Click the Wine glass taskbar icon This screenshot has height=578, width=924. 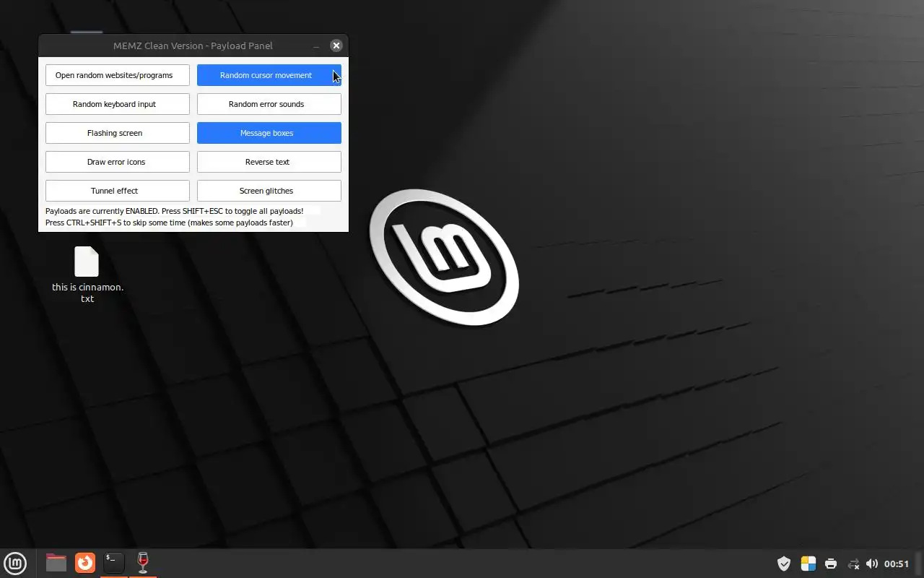click(x=143, y=563)
